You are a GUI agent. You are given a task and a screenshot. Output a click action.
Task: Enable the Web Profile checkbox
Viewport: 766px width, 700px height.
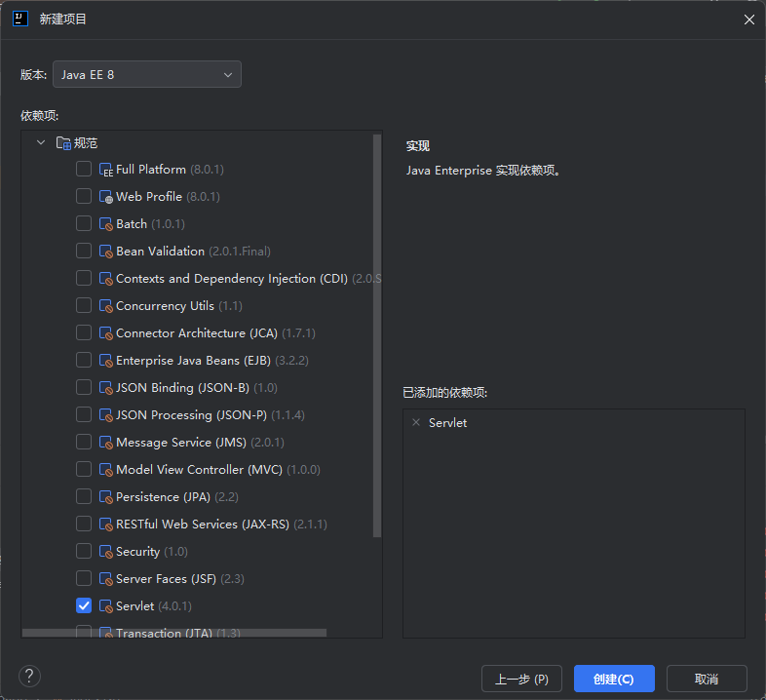click(x=84, y=197)
